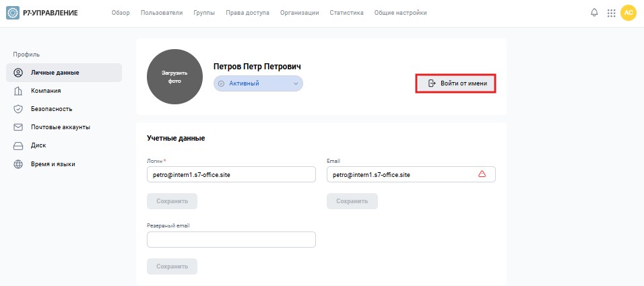Click Сохранить under the Логин field
Viewport: 644px width, 286px height.
(172, 201)
